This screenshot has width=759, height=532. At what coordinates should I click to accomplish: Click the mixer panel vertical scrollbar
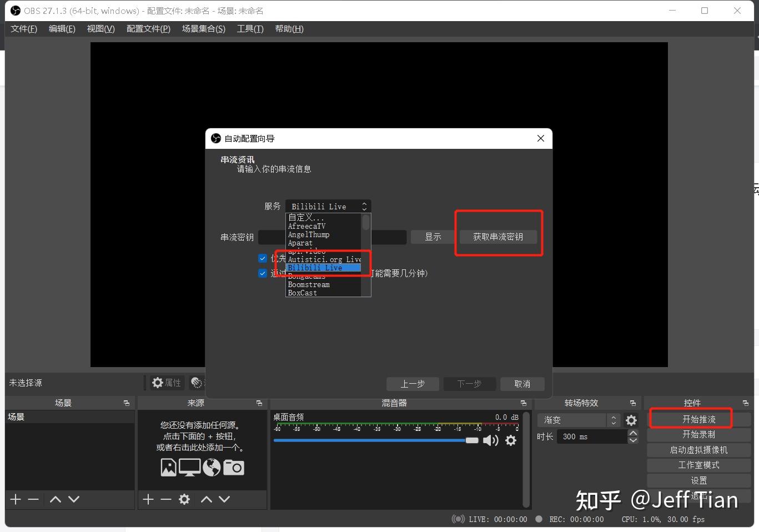[x=526, y=459]
